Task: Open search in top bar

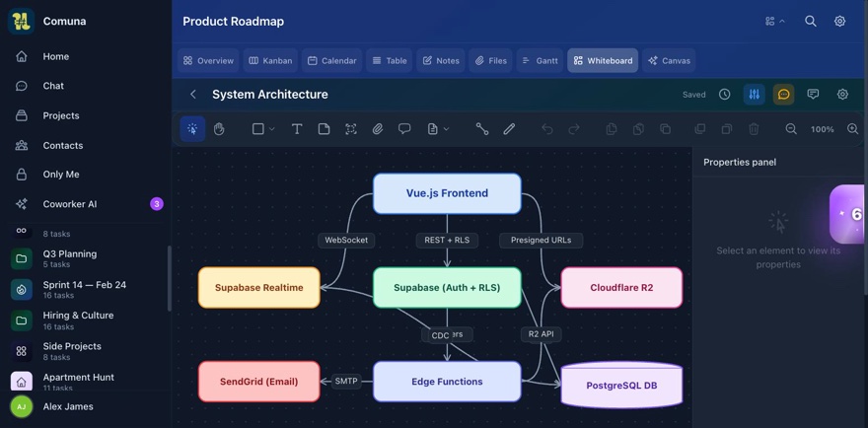Action: tap(811, 21)
